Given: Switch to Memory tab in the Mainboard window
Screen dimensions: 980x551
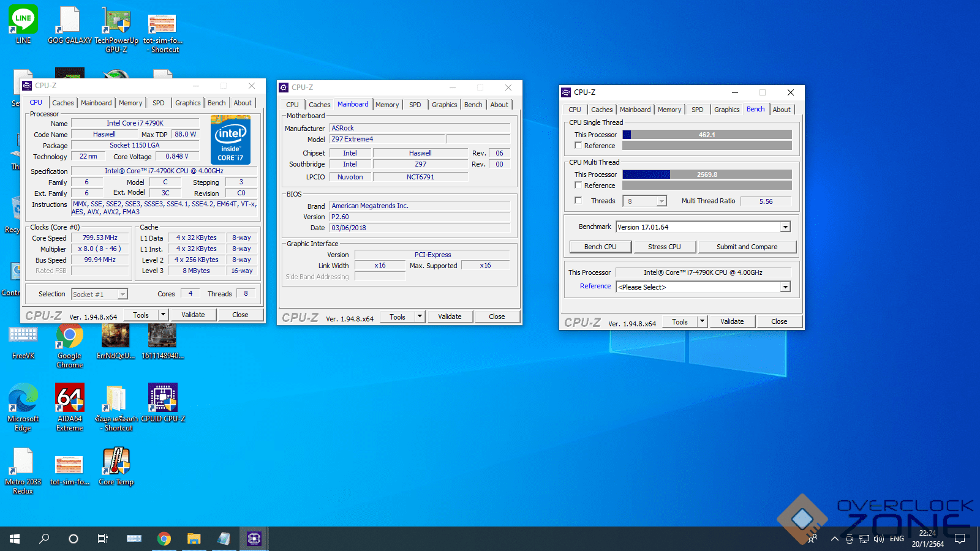Looking at the screenshot, I should click(387, 105).
